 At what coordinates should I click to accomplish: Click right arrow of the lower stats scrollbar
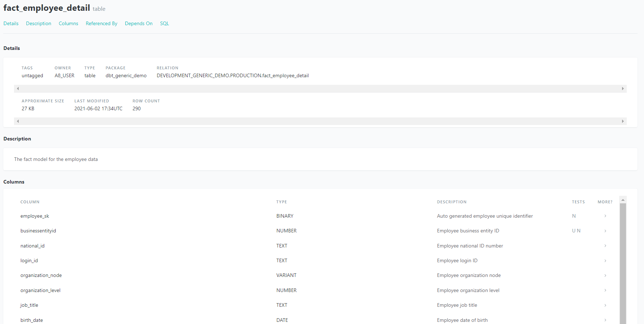[x=623, y=121]
